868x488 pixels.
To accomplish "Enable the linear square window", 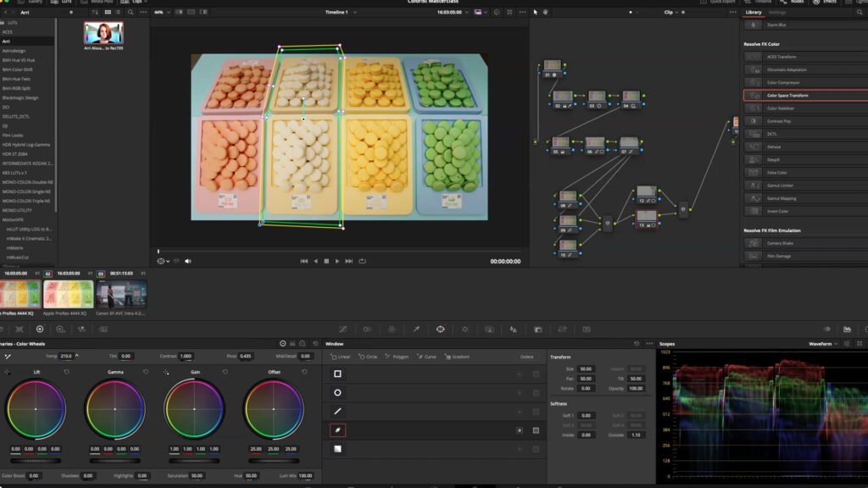I will pyautogui.click(x=337, y=374).
